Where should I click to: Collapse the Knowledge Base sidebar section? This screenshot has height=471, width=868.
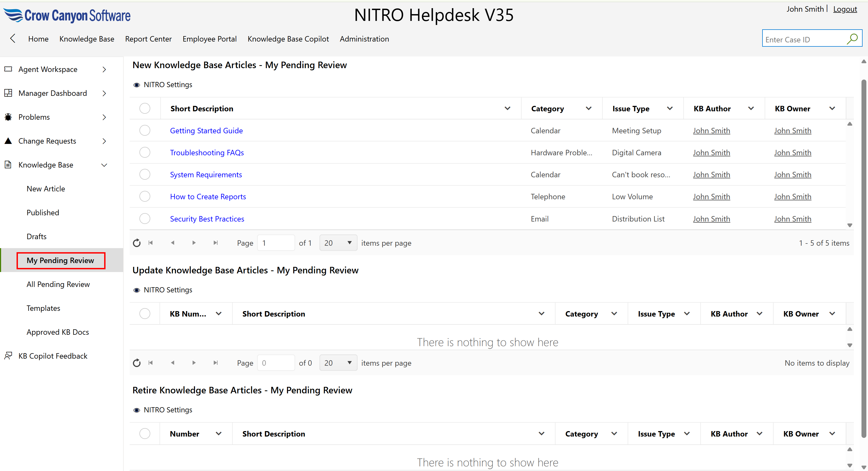click(x=104, y=165)
